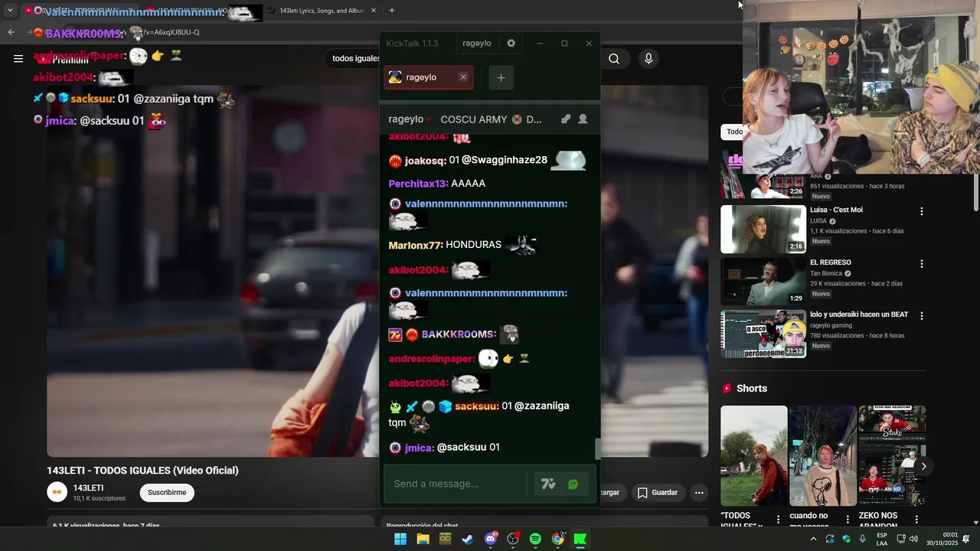Start voice search with microphone icon

(648, 59)
